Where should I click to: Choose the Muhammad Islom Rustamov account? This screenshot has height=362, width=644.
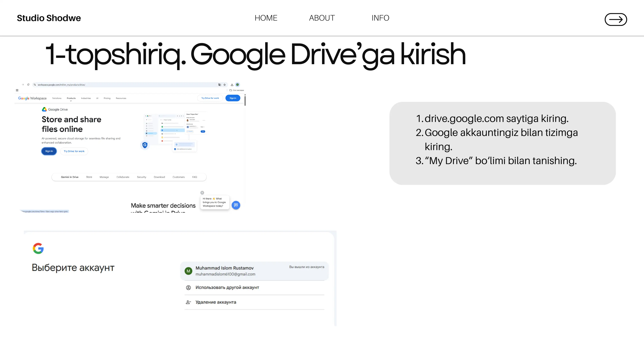tap(254, 271)
